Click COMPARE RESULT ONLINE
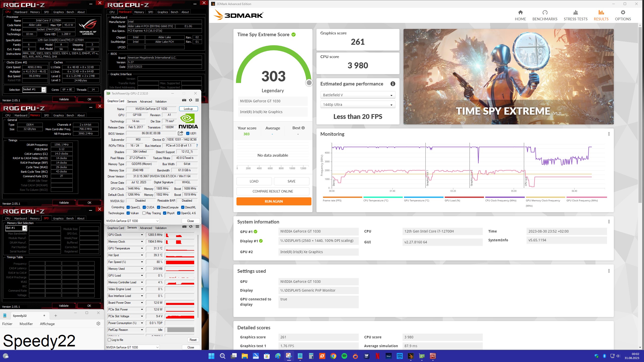644x362 pixels. click(x=273, y=191)
